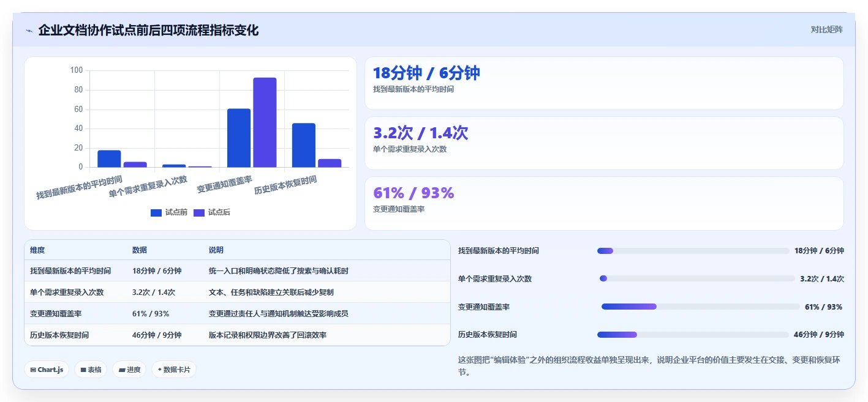Click the 试点后 bar for 历史版本恢复时间

[330, 163]
